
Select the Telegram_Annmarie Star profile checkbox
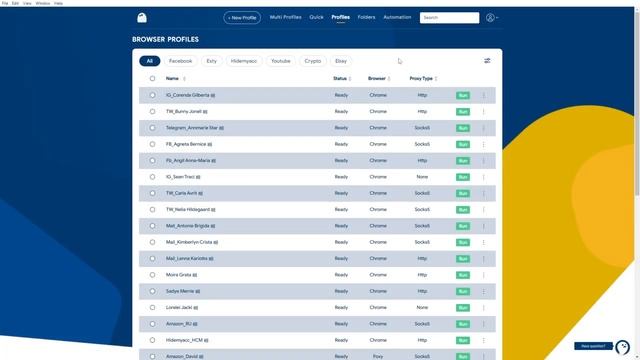click(x=152, y=128)
